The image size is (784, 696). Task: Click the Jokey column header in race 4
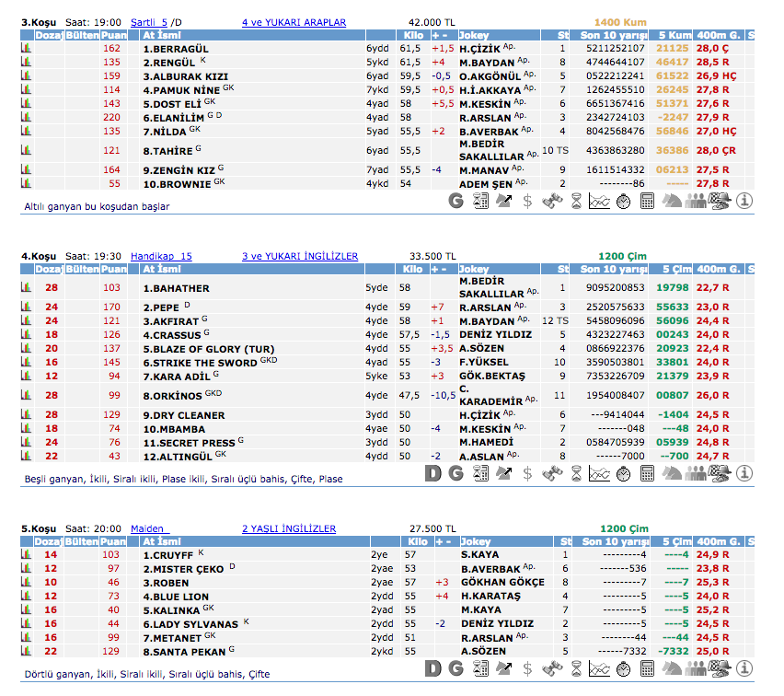[474, 270]
